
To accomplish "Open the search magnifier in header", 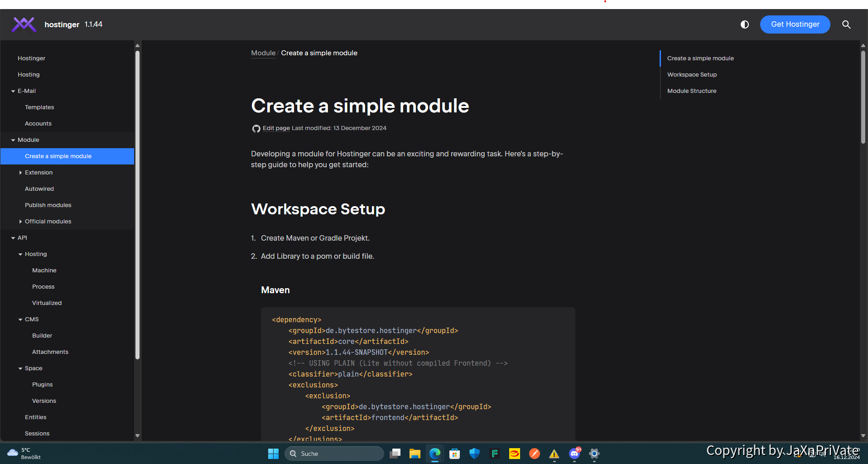I will coord(846,24).
